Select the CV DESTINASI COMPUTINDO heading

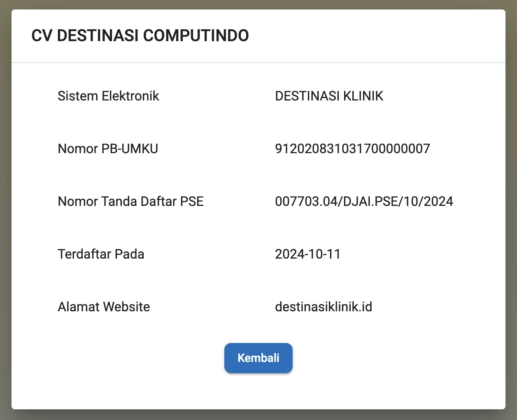click(140, 36)
